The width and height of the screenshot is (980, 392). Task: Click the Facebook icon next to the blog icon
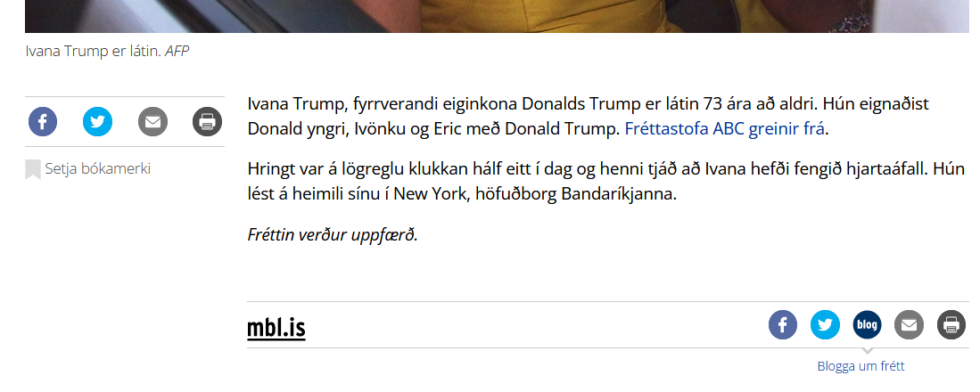point(783,325)
